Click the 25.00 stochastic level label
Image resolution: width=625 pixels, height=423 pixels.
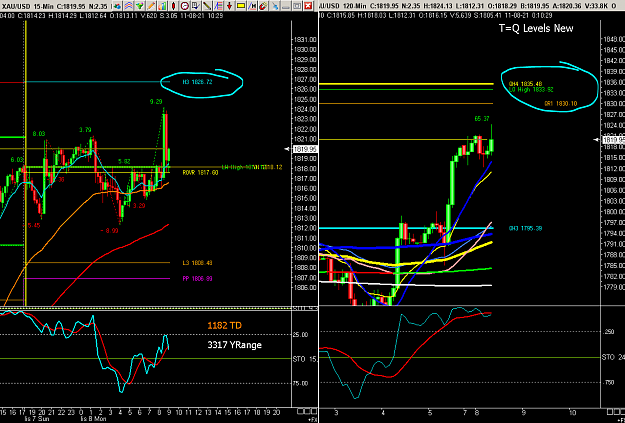click(x=303, y=335)
